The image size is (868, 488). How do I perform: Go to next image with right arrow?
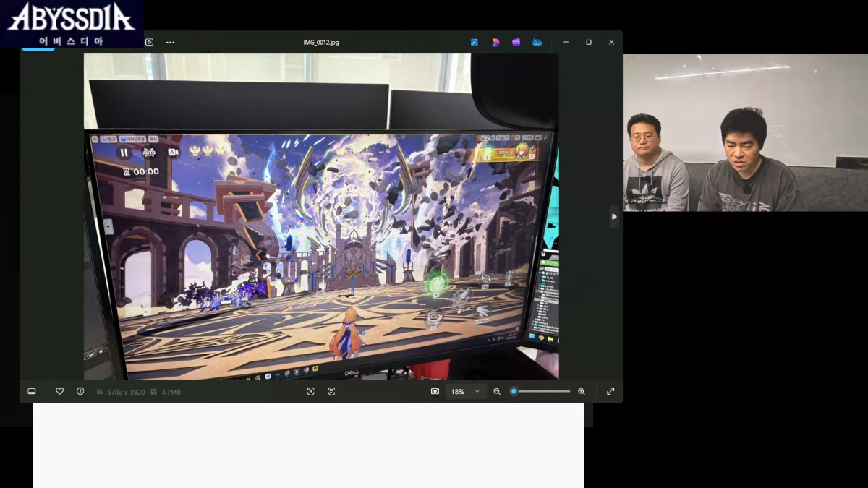coord(614,216)
